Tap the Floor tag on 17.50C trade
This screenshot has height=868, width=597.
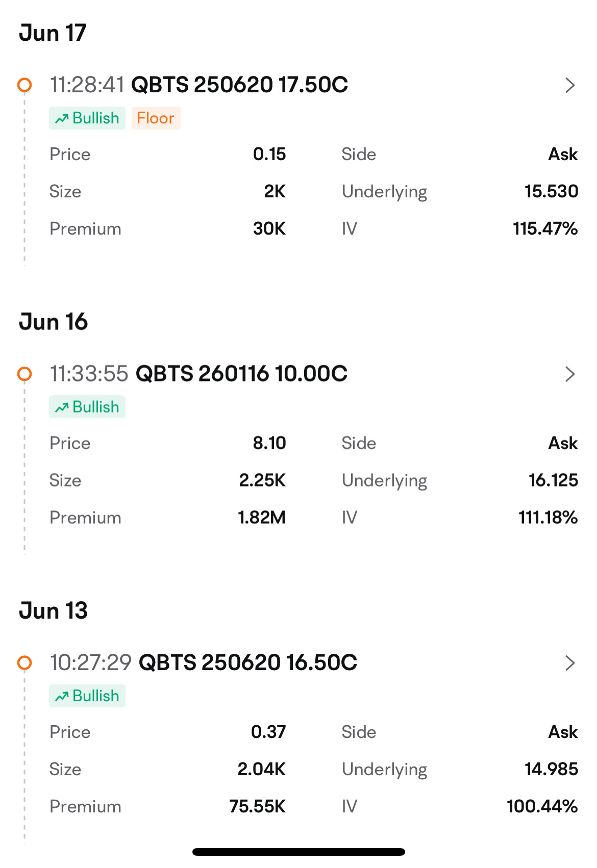pos(156,118)
